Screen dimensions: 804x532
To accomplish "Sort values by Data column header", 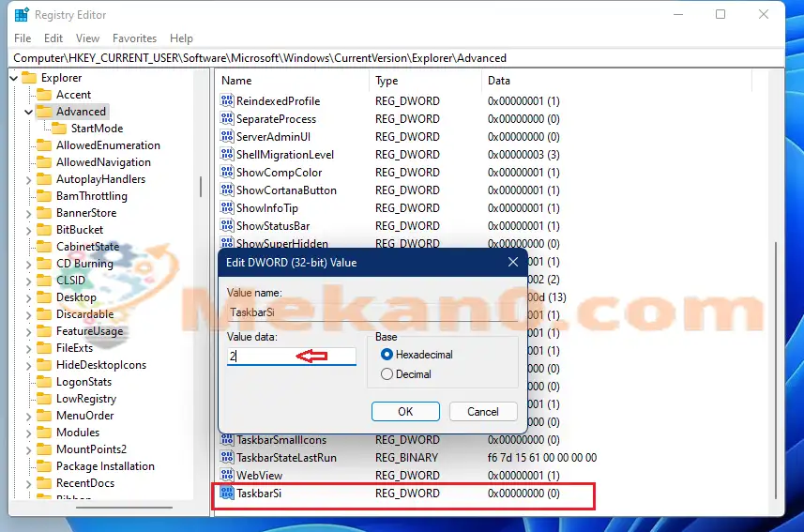I will [616, 81].
